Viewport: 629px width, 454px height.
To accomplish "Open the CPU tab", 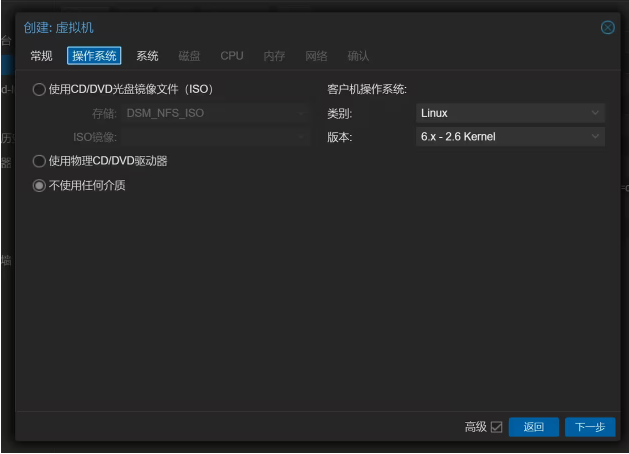I will click(x=232, y=56).
